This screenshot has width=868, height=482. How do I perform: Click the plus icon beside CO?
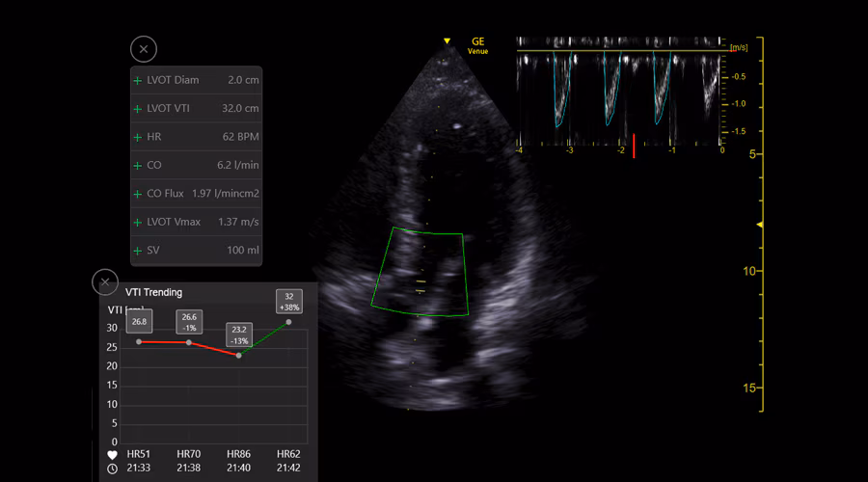[138, 166]
